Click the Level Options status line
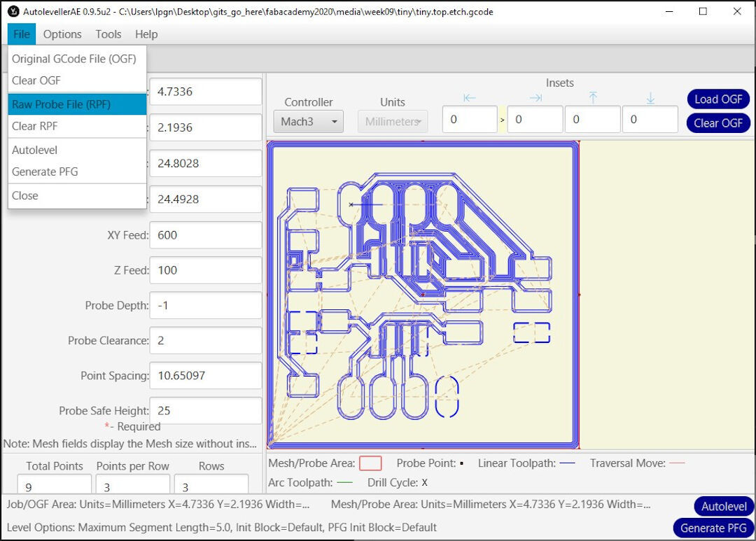The width and height of the screenshot is (756, 541). pyautogui.click(x=221, y=528)
